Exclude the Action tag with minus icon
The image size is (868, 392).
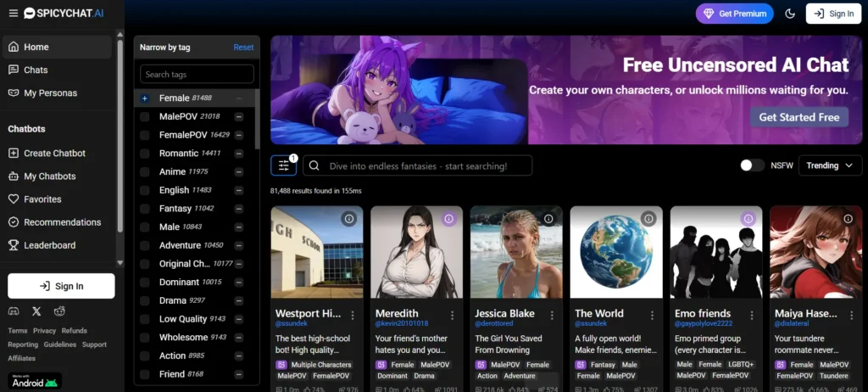238,356
